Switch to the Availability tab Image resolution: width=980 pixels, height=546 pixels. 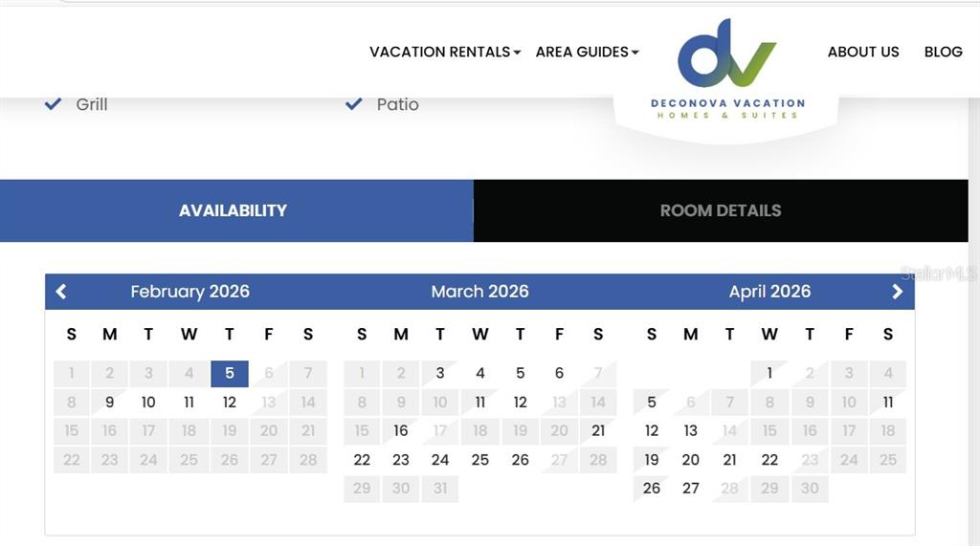tap(233, 210)
